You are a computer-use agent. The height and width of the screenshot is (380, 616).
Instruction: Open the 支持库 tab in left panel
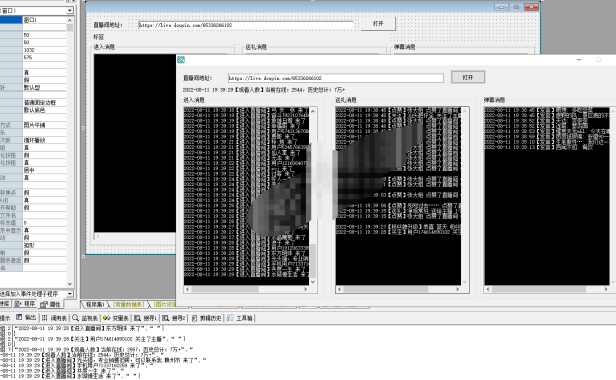click(5, 304)
